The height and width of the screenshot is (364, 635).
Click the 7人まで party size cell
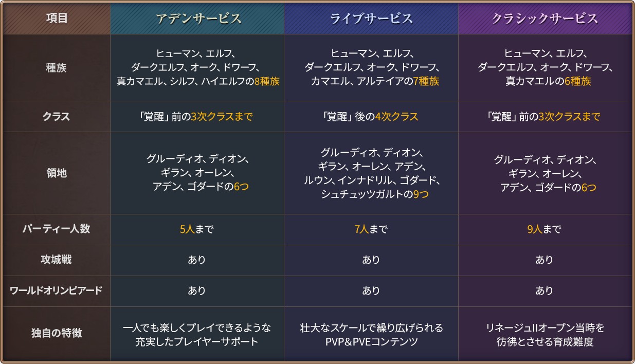[371, 229]
